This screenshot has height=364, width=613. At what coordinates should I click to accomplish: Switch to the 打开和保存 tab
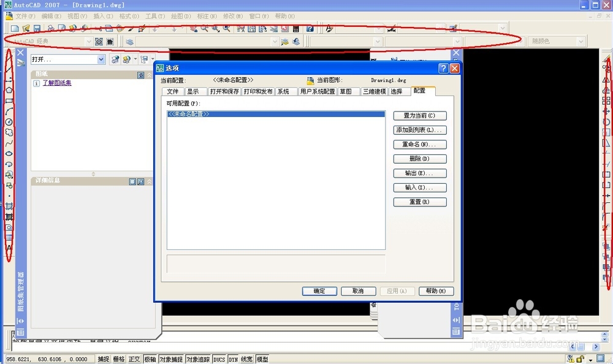(224, 91)
